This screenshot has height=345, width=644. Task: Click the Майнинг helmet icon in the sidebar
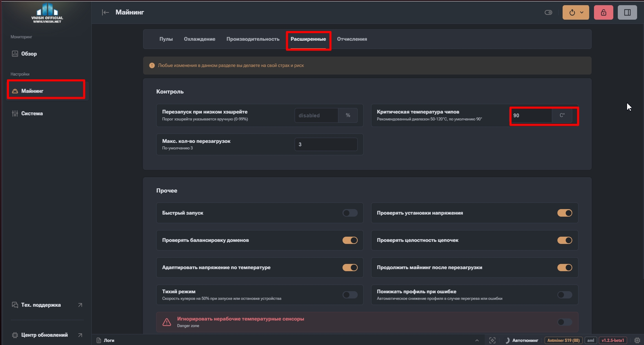[15, 91]
